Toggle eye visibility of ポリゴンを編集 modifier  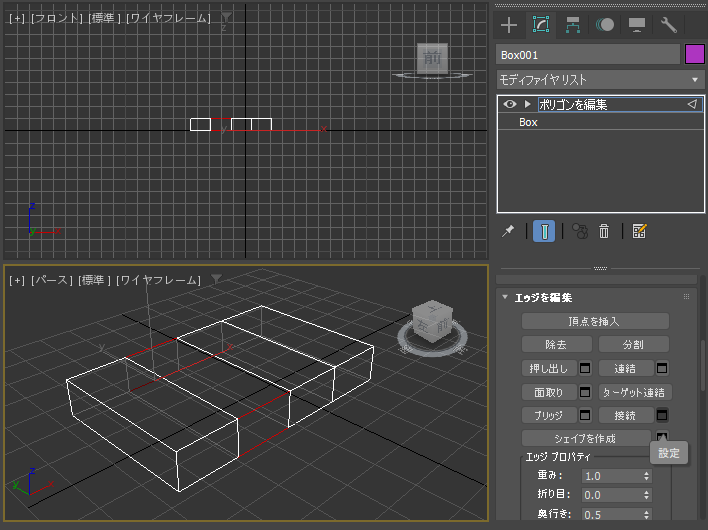click(510, 104)
